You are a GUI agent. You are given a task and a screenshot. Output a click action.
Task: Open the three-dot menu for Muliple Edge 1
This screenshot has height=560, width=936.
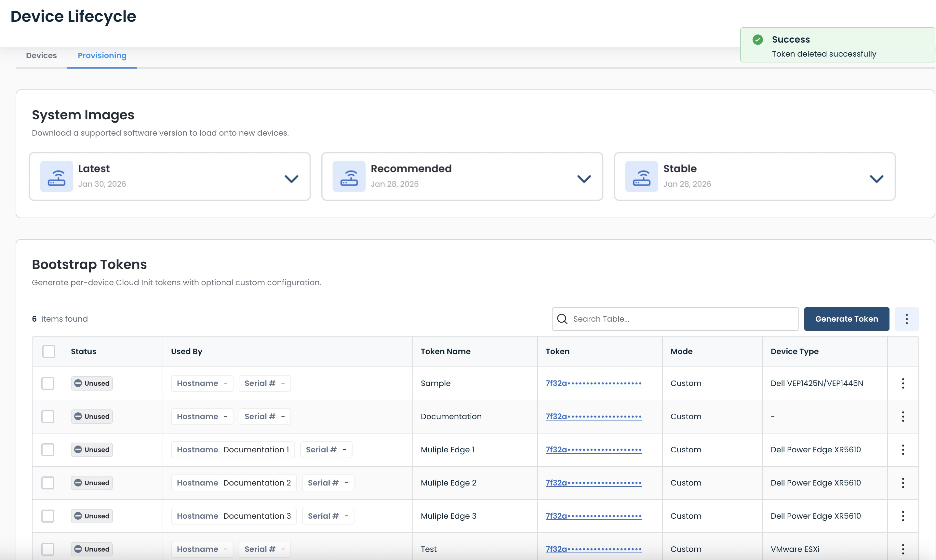tap(903, 449)
